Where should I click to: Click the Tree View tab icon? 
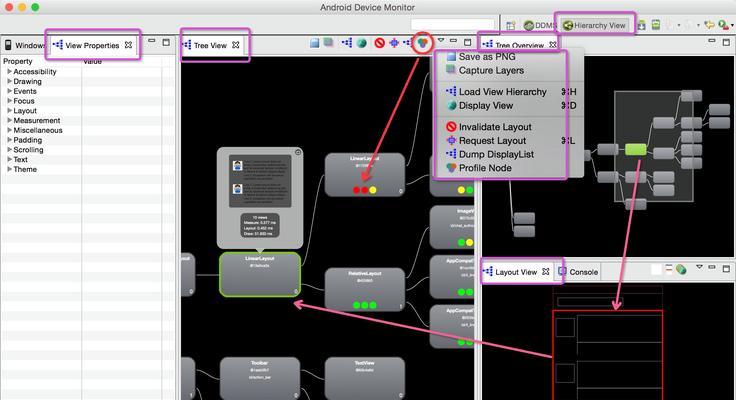[x=187, y=45]
